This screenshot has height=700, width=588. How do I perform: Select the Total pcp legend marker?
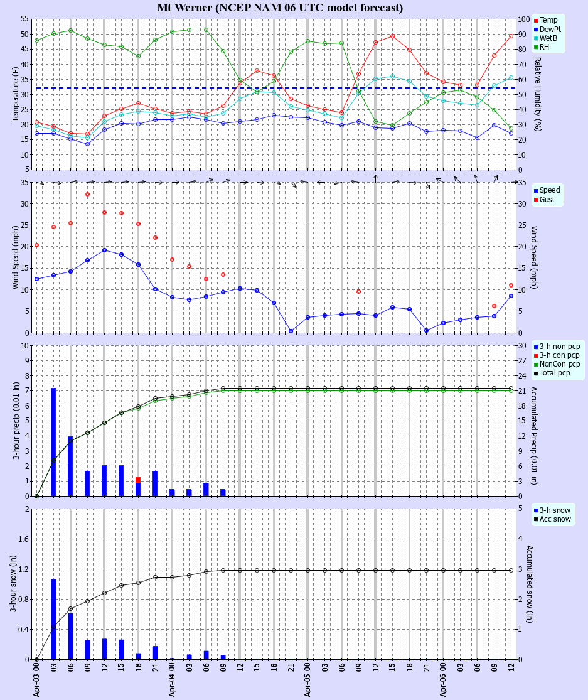(535, 373)
